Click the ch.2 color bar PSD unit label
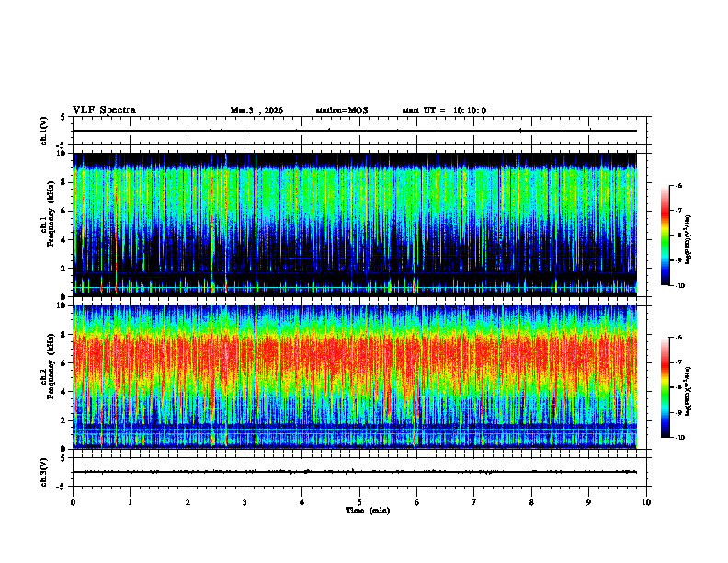The width and height of the screenshot is (728, 563). (x=688, y=391)
